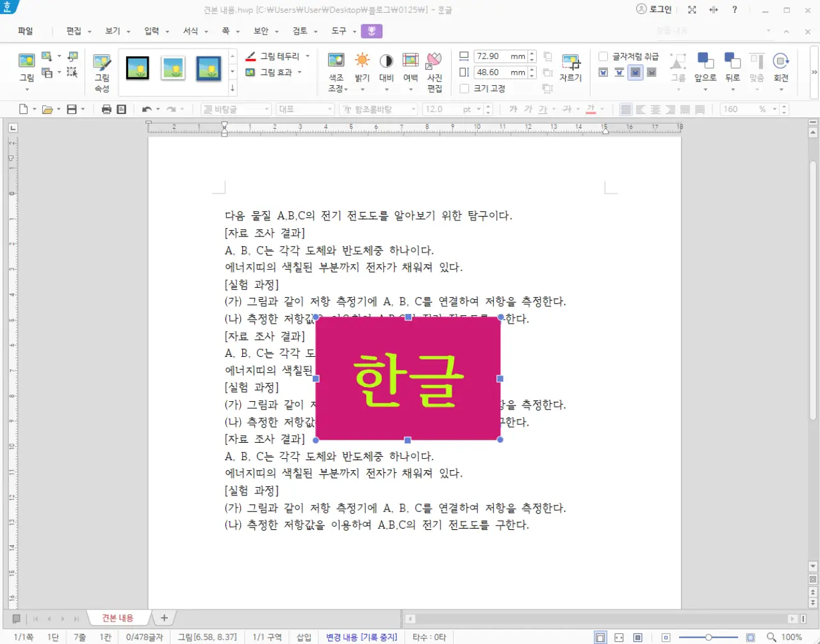Click the 밝기 (Brightness) adjustment icon

[362, 67]
